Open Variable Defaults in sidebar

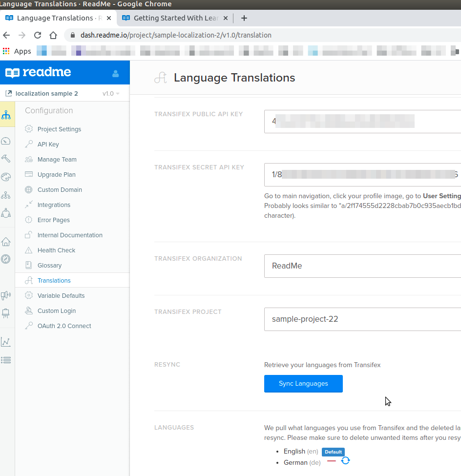[x=61, y=296]
